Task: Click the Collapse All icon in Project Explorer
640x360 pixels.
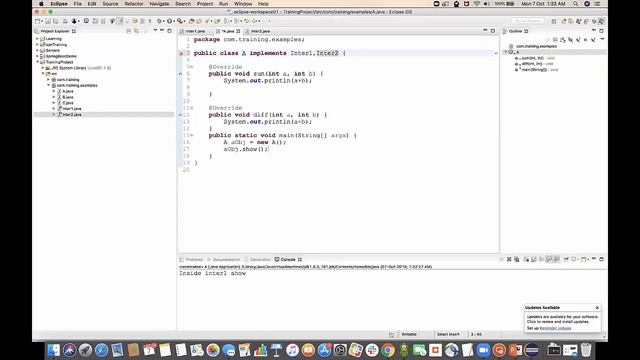Action: tap(129, 31)
